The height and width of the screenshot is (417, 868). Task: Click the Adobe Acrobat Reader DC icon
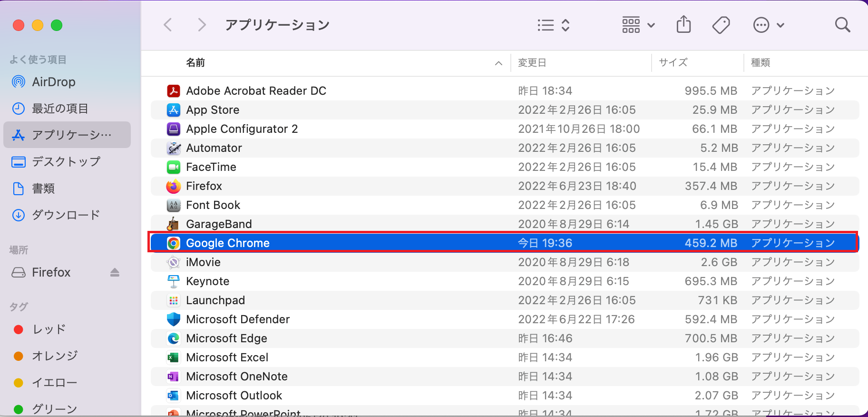point(174,91)
